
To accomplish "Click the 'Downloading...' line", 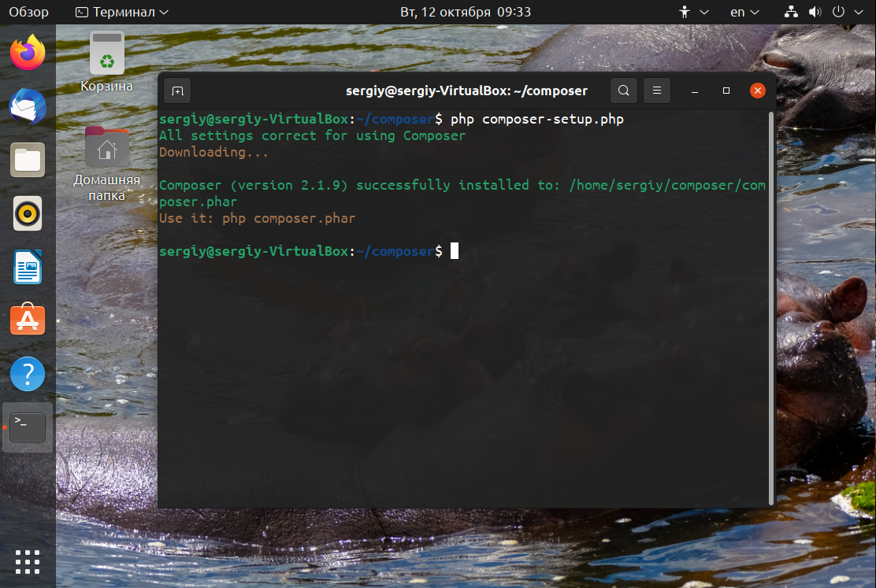I will [214, 152].
